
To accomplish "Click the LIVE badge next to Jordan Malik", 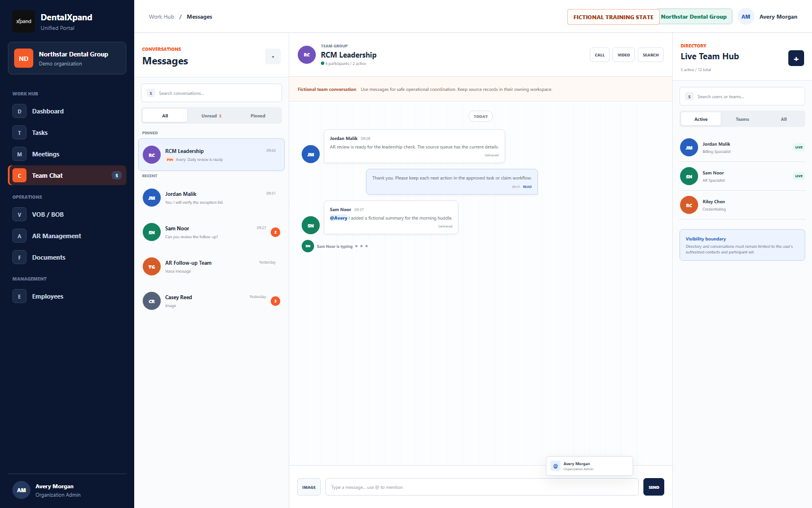I will pos(798,147).
